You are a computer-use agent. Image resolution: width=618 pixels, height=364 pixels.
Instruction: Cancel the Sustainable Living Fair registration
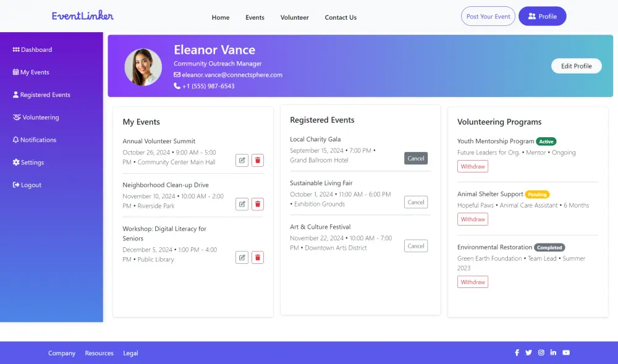[416, 202]
